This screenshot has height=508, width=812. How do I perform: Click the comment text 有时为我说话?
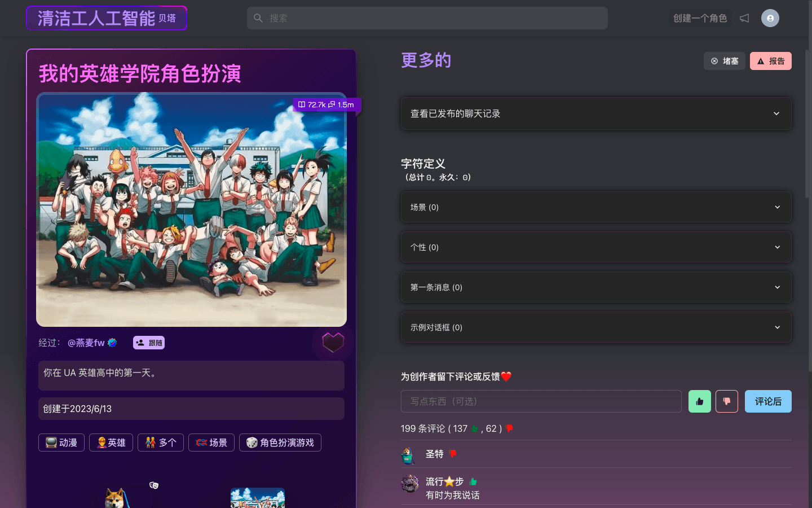pos(453,495)
